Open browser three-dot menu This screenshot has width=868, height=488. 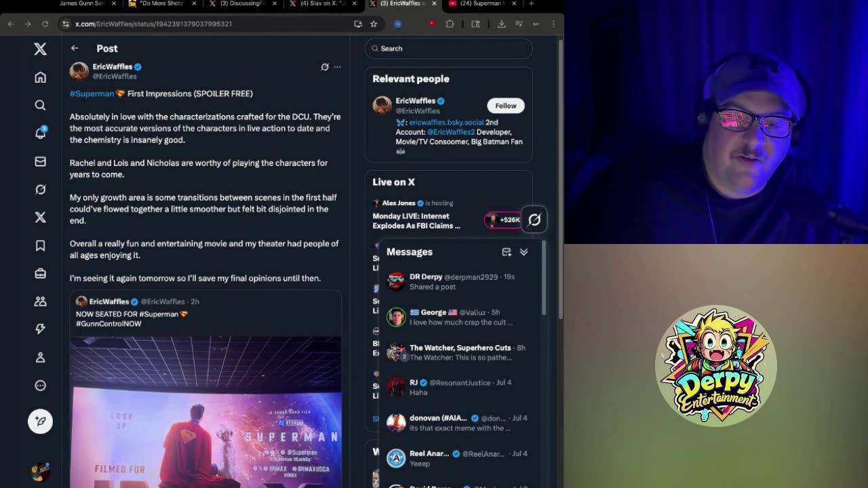click(553, 24)
